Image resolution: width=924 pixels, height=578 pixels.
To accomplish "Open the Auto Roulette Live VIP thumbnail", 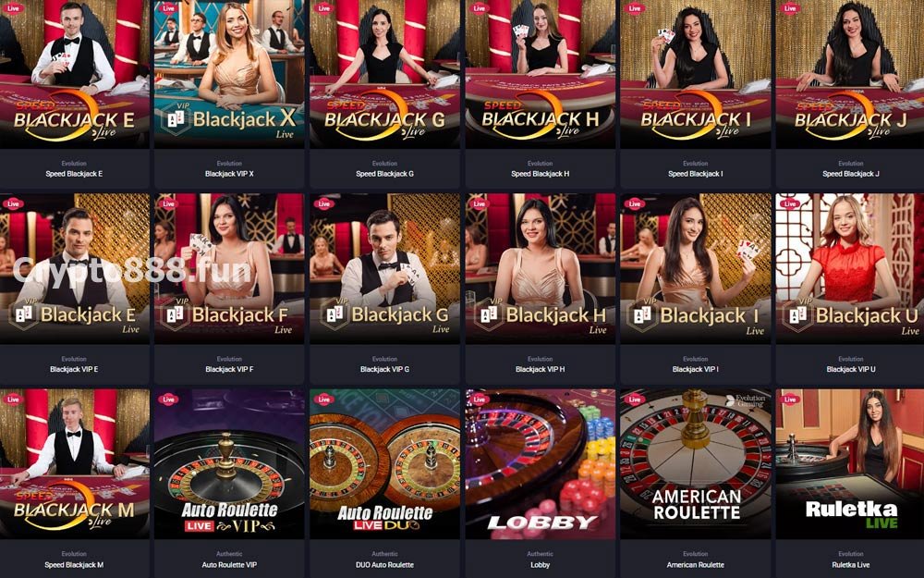I will tap(229, 463).
